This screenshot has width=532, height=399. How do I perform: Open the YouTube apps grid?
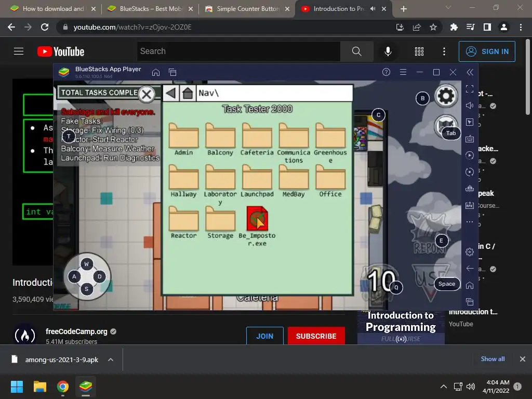[x=419, y=51]
